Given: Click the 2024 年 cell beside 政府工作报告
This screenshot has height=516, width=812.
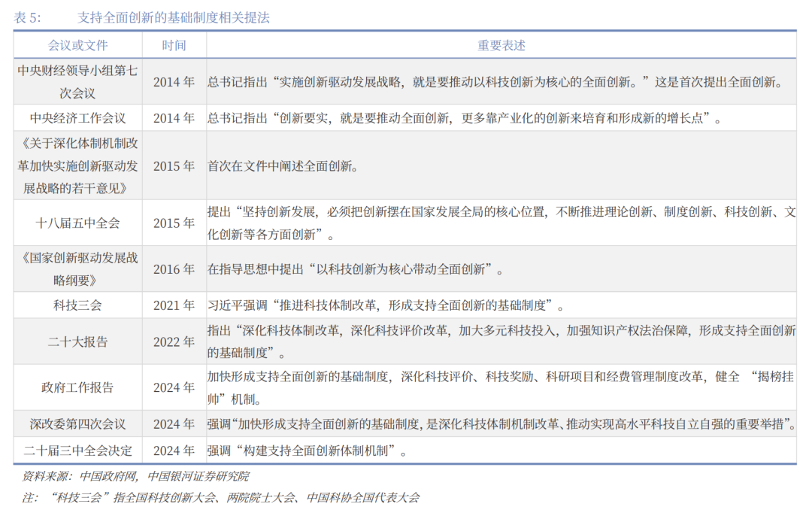Looking at the screenshot, I should (174, 387).
